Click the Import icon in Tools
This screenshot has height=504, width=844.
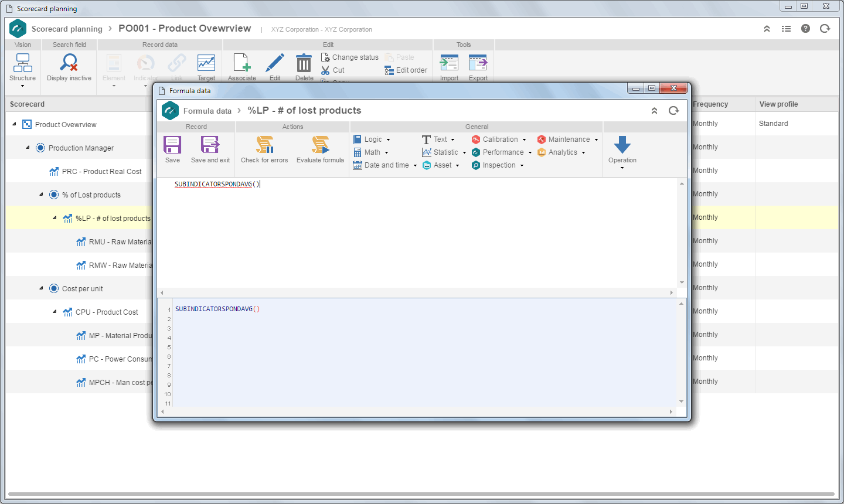(449, 63)
